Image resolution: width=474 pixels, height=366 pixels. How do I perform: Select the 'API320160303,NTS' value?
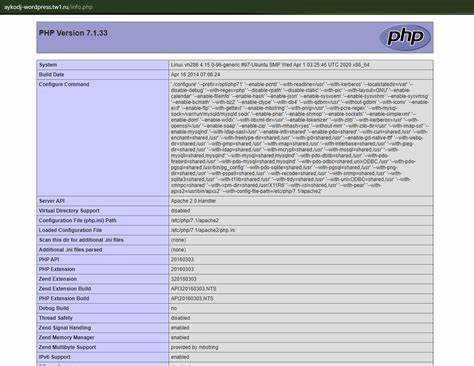193,289
